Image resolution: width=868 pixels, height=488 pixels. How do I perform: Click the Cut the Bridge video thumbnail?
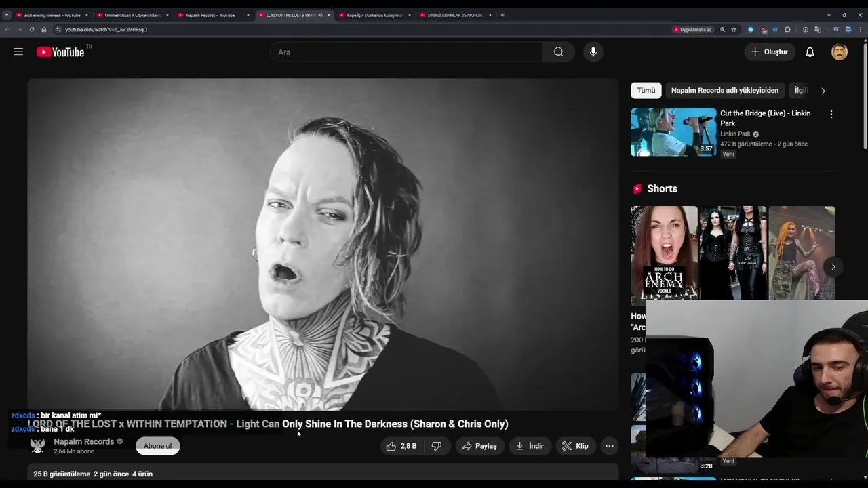(x=673, y=132)
